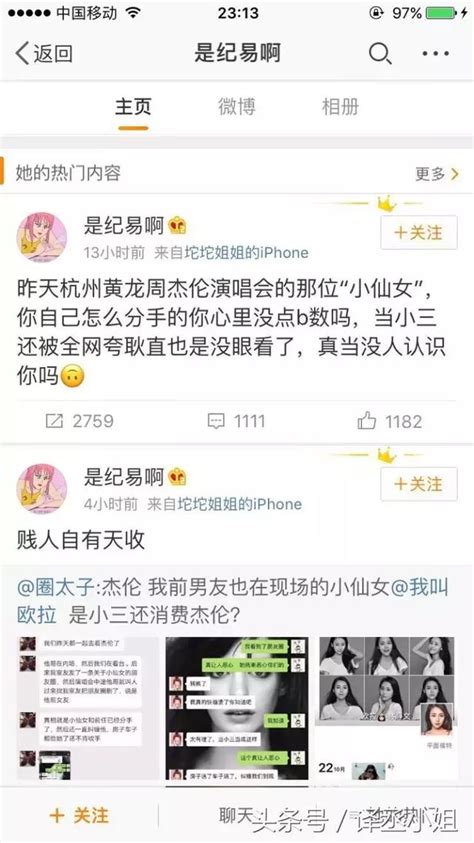Like the post with 1182 likes

[x=390, y=421]
